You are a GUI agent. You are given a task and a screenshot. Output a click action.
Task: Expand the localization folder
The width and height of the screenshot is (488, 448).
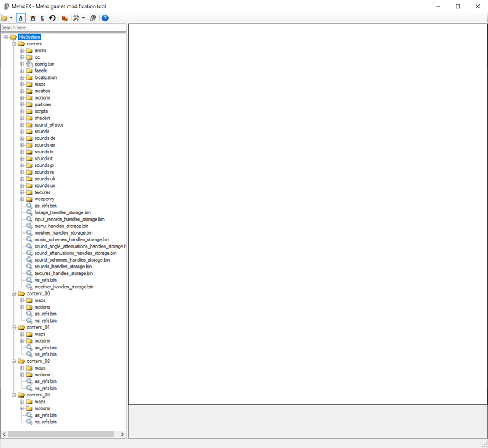[22, 77]
